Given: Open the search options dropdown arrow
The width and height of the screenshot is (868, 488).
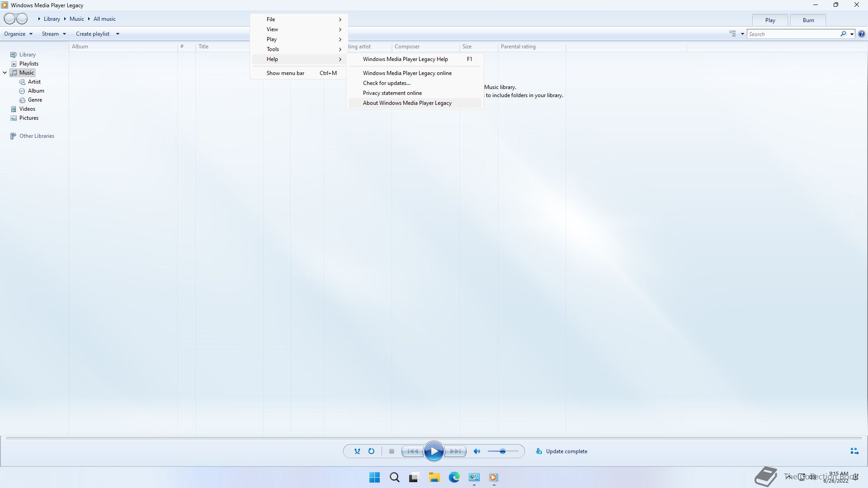Looking at the screenshot, I should (x=852, y=34).
